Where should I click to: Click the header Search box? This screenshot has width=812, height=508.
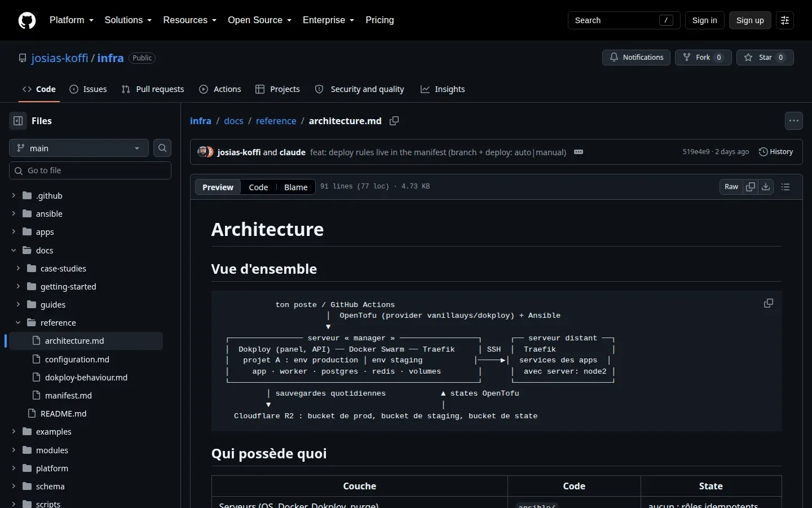[624, 20]
